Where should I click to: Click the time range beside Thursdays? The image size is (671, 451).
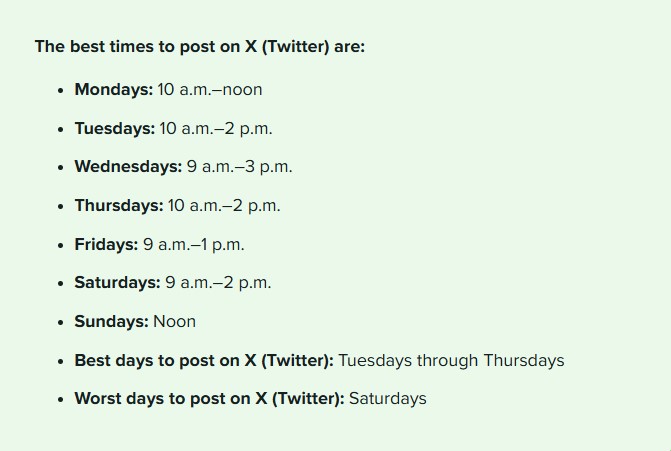point(224,205)
